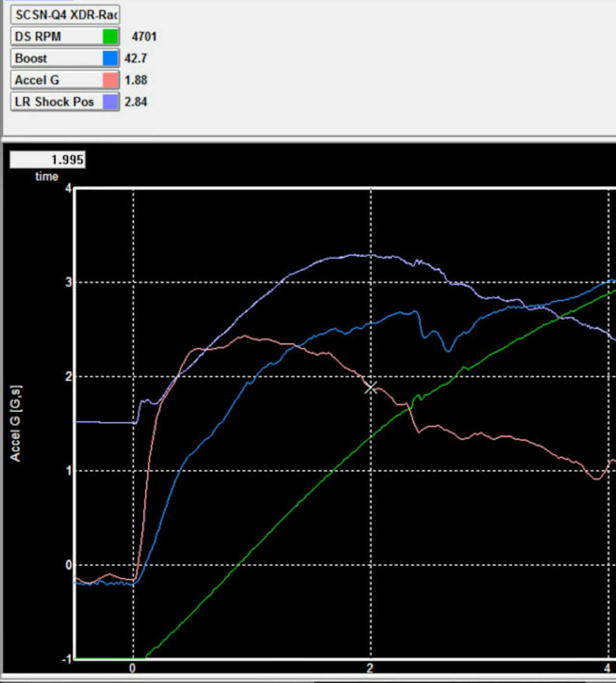The height and width of the screenshot is (683, 616).
Task: Click the Accel G readout 1.88
Action: coord(136,80)
